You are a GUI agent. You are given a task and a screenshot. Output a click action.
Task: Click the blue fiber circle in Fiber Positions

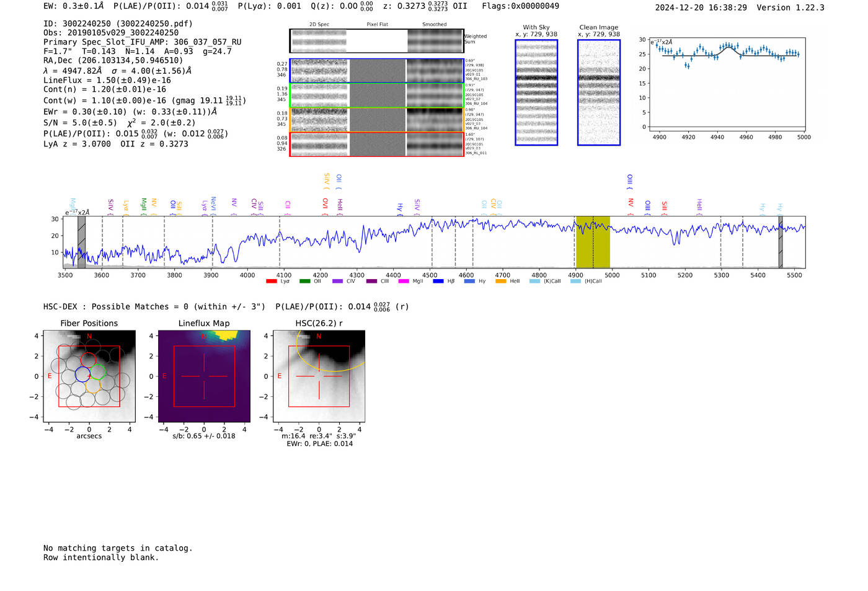click(x=82, y=375)
